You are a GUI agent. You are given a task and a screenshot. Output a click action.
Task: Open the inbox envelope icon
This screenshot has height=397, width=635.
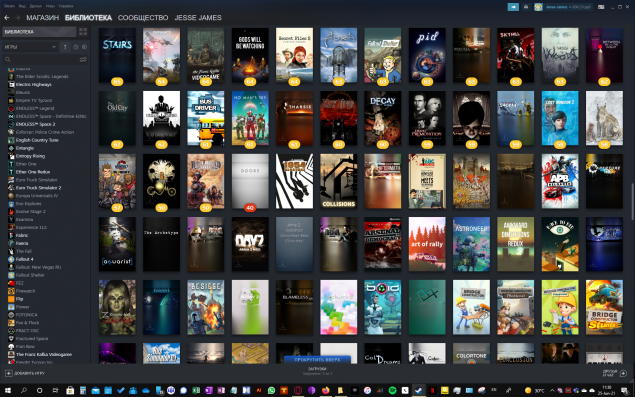point(526,7)
